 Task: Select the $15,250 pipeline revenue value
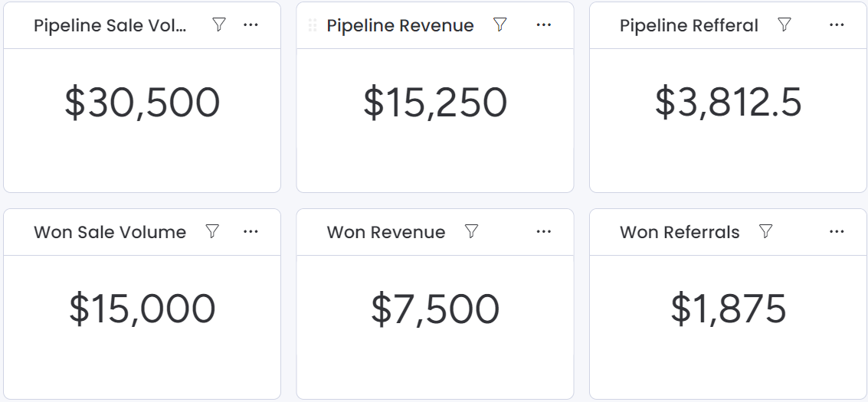tap(435, 103)
